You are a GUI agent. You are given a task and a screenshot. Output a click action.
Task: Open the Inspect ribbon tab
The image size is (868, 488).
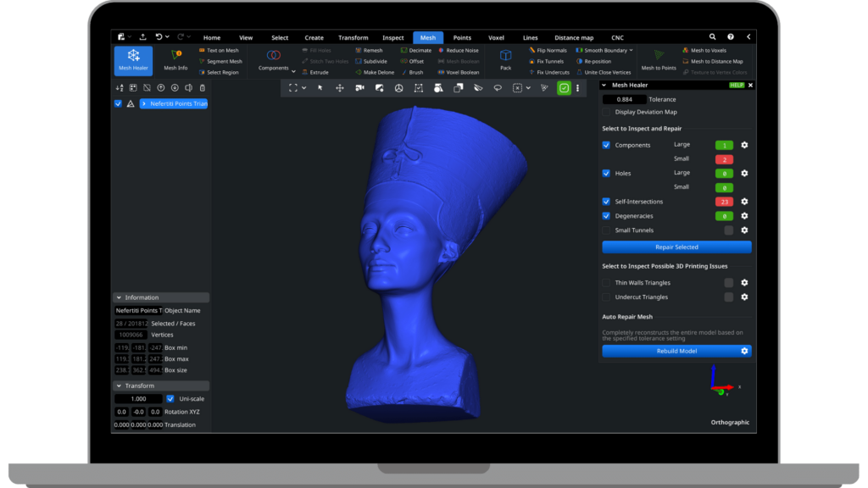[x=393, y=37]
